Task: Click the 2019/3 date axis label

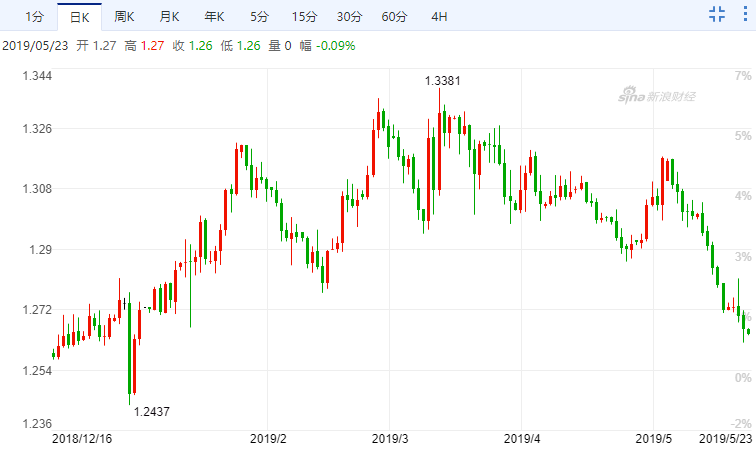Action: click(x=390, y=438)
